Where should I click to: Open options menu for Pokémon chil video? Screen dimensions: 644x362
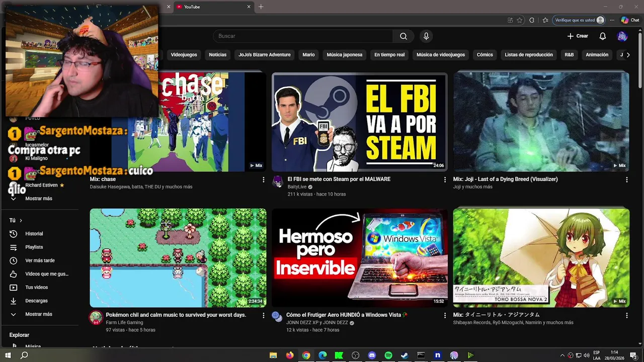[263, 315]
